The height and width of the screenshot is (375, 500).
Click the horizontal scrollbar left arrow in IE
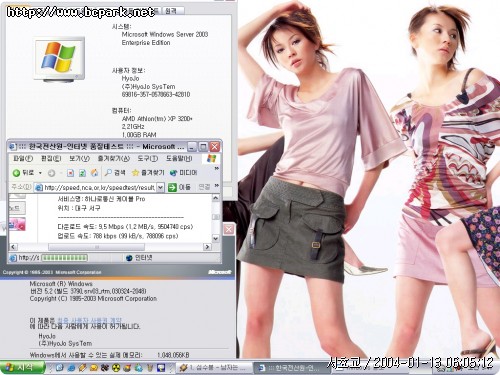13,247
